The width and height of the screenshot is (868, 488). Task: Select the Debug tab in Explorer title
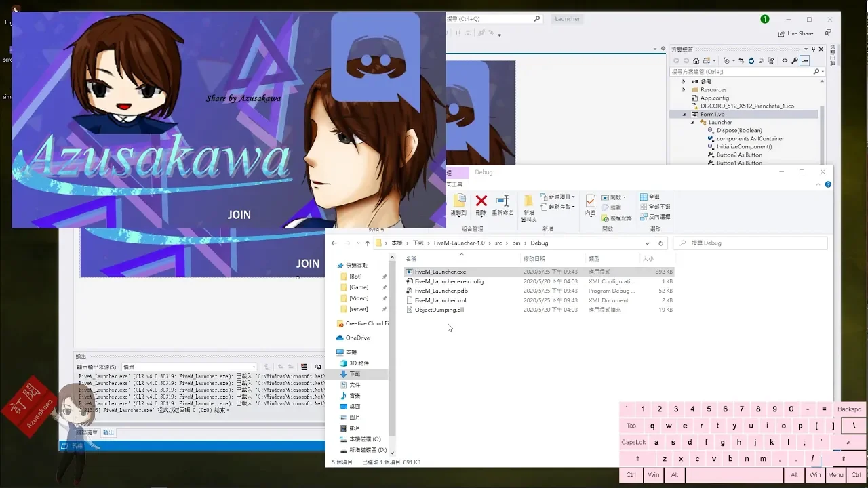(484, 172)
